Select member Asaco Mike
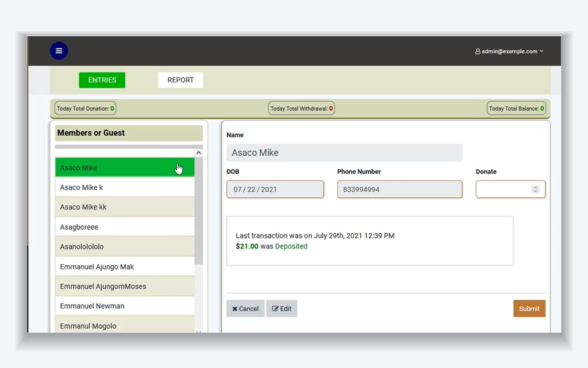Image resolution: width=588 pixels, height=368 pixels. point(125,167)
